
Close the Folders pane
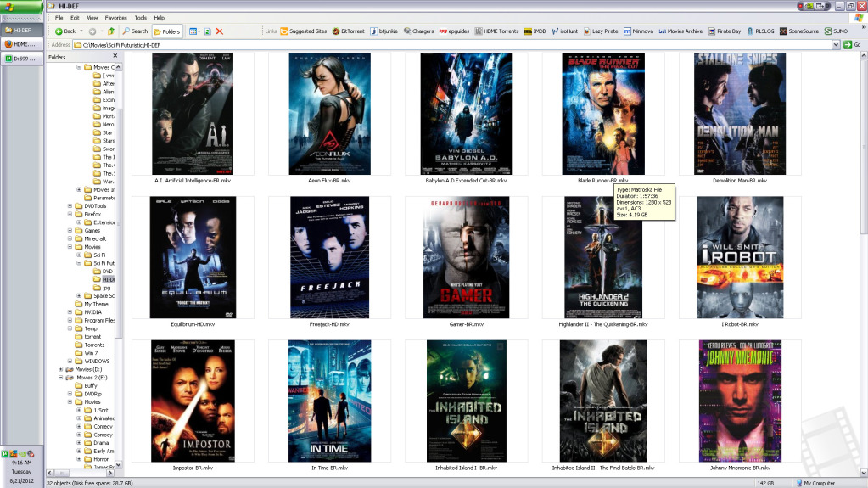point(115,56)
